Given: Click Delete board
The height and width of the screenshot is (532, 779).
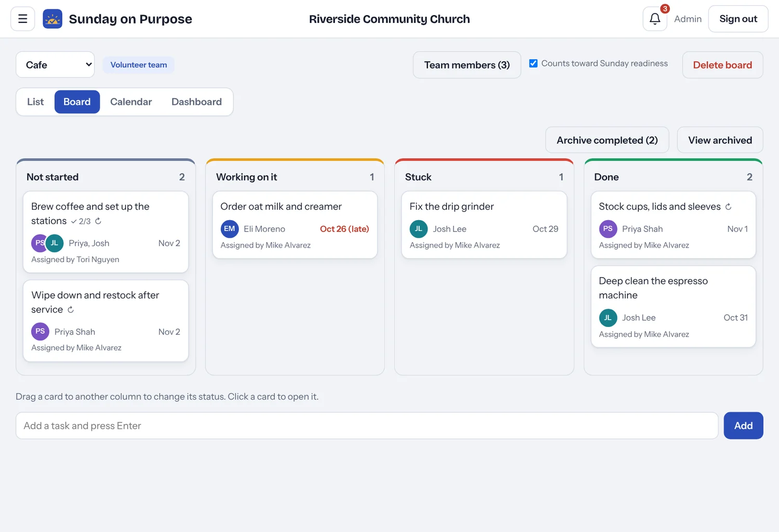Looking at the screenshot, I should (x=722, y=65).
